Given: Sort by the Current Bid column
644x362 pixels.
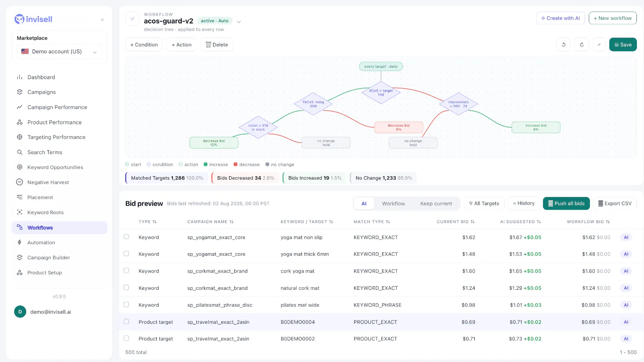Looking at the screenshot, I should click(456, 222).
